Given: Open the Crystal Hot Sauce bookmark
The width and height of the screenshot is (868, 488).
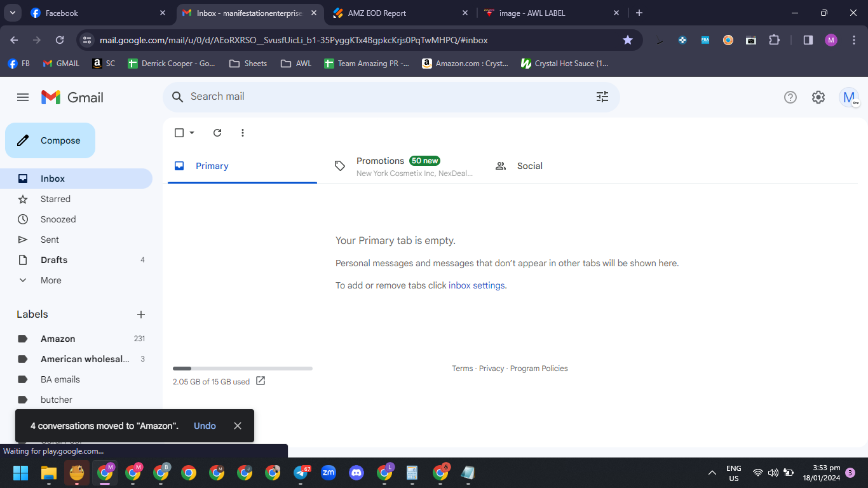Looking at the screenshot, I should coord(565,64).
